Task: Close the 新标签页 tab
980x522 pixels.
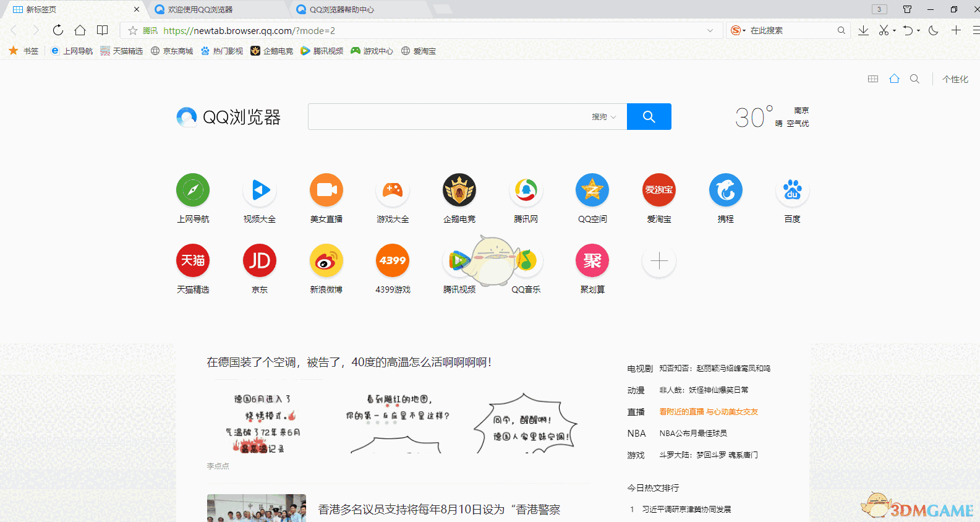Action: tap(137, 9)
